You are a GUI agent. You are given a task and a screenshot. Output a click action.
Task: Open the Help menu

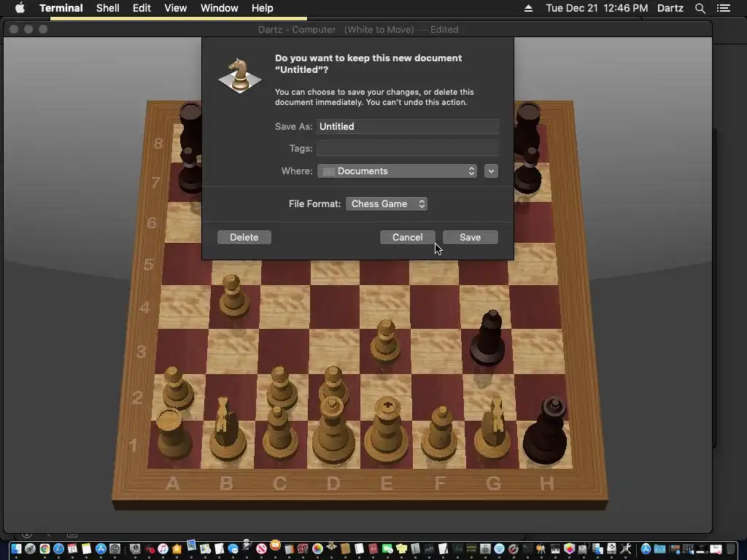pyautogui.click(x=262, y=8)
